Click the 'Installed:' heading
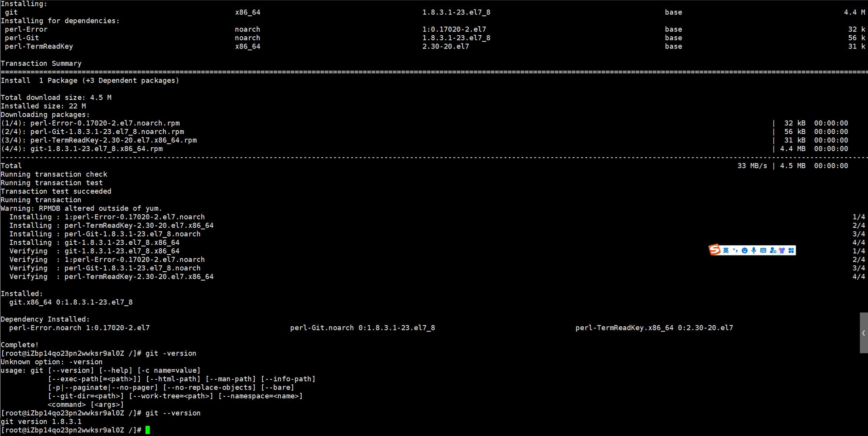The image size is (868, 436). pos(22,293)
